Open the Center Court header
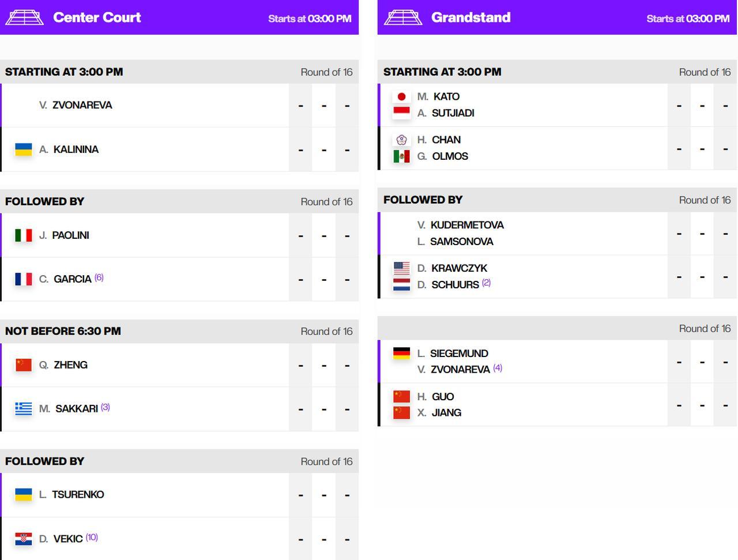Screen dimensions: 738x560 [179, 17]
